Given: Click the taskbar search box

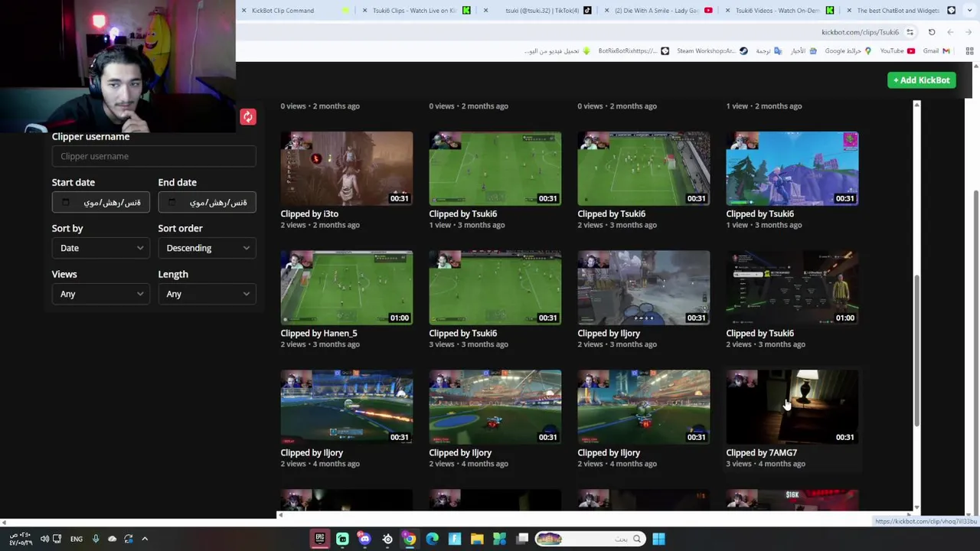Looking at the screenshot, I should point(590,539).
